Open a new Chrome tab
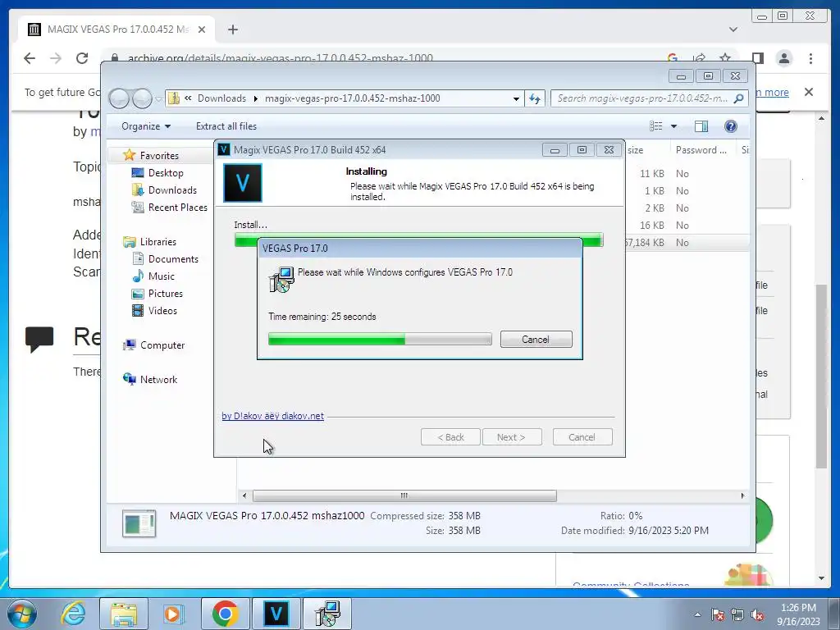 [232, 30]
